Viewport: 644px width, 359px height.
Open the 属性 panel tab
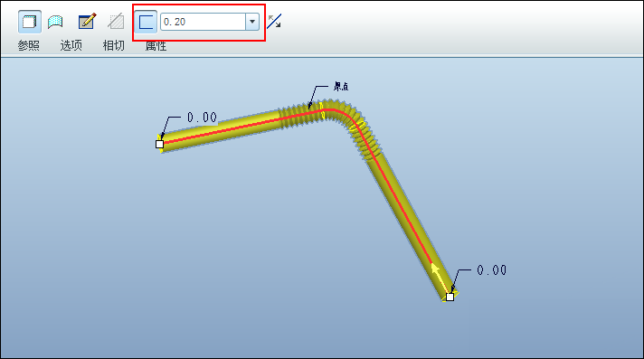(156, 46)
